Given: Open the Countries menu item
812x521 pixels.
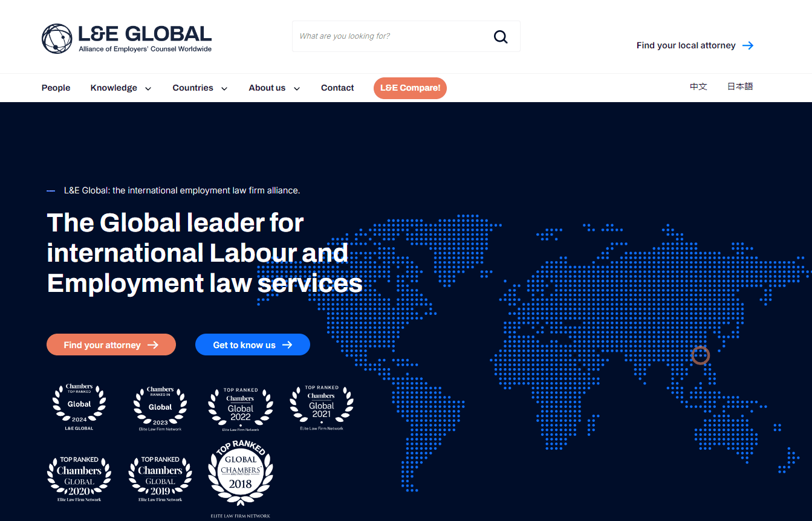Looking at the screenshot, I should click(x=193, y=88).
